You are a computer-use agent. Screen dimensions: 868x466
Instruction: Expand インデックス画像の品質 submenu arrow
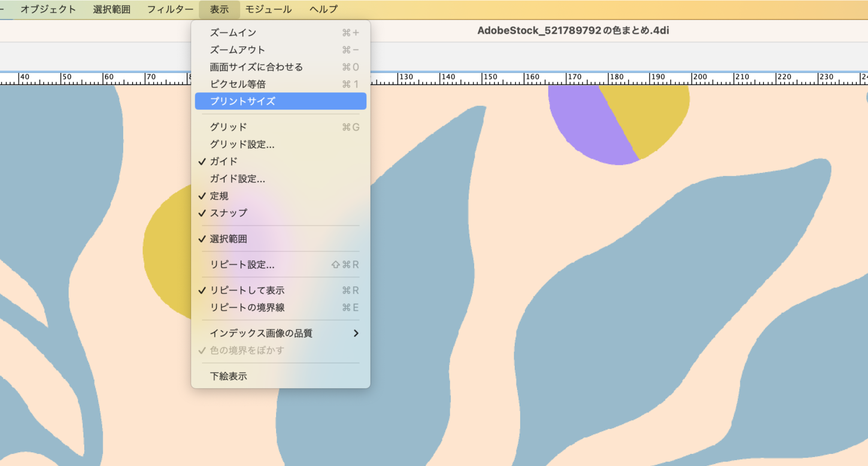click(356, 333)
